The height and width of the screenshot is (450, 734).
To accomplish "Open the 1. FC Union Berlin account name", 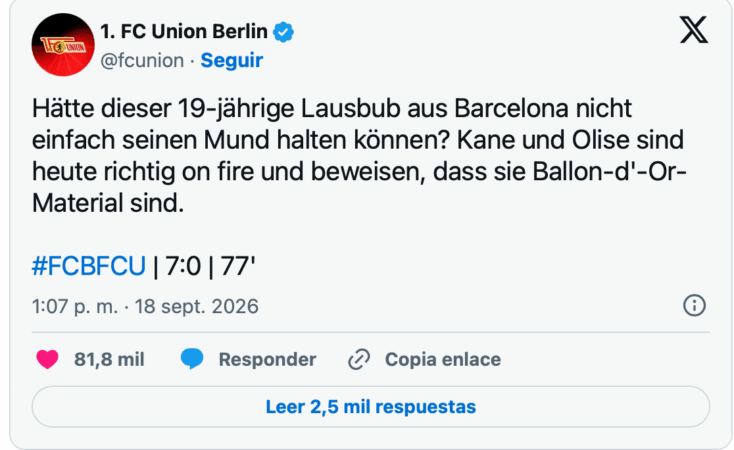I will [x=184, y=31].
